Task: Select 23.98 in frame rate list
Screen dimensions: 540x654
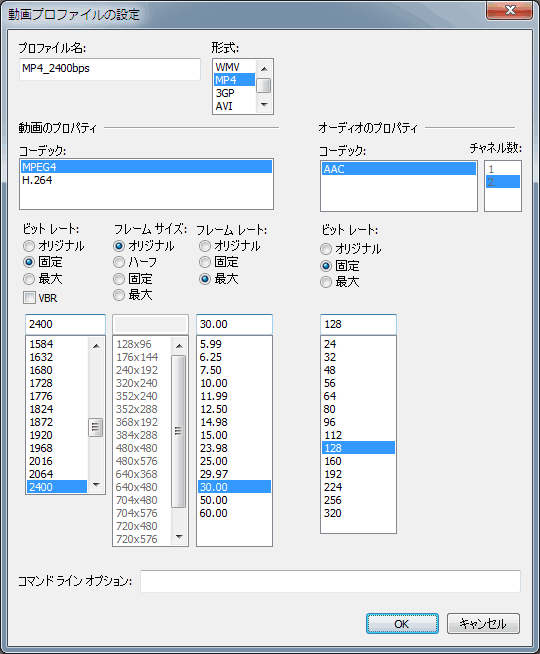Action: tap(234, 448)
